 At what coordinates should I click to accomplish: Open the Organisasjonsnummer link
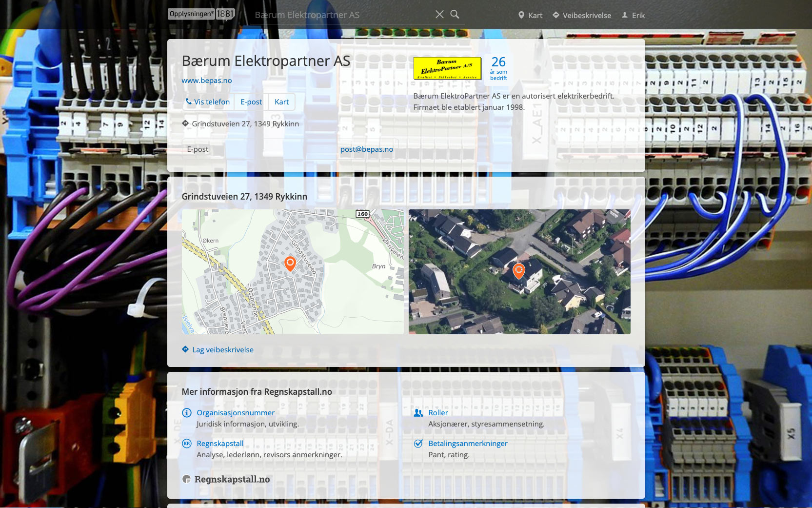pos(236,413)
